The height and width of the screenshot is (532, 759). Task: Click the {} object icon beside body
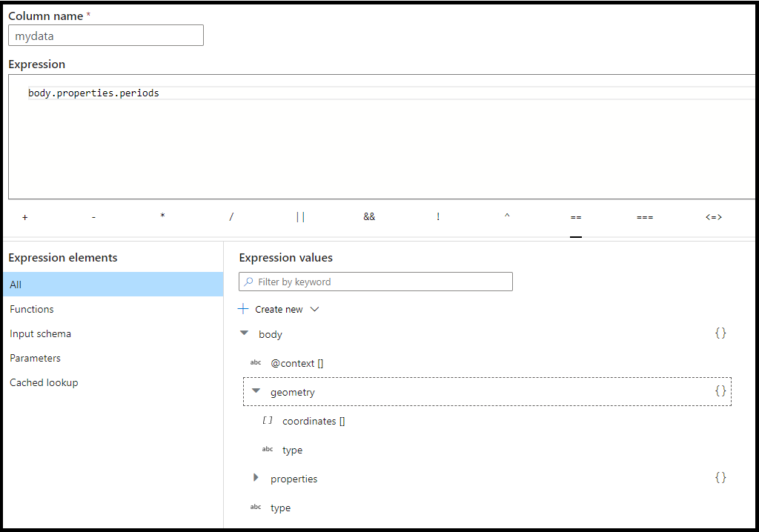pos(720,333)
